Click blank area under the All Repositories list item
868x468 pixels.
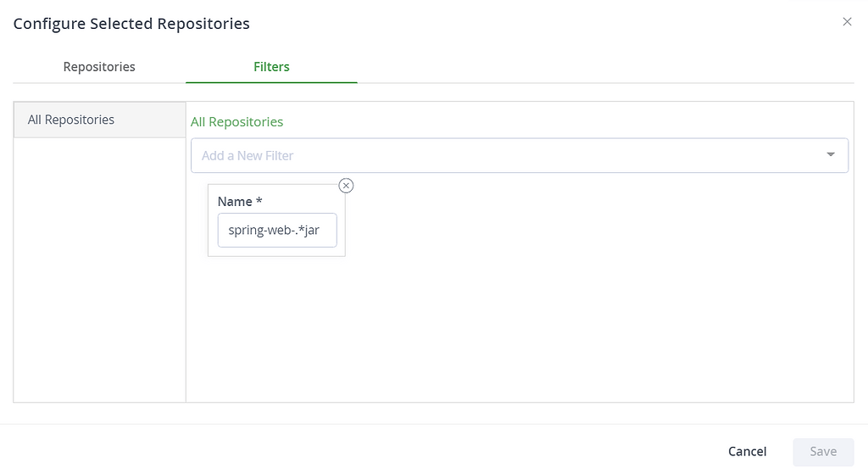(x=99, y=271)
